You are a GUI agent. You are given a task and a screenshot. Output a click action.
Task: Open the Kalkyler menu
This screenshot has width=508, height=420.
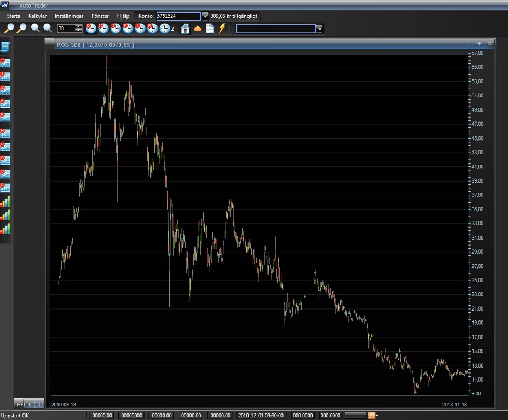[37, 16]
